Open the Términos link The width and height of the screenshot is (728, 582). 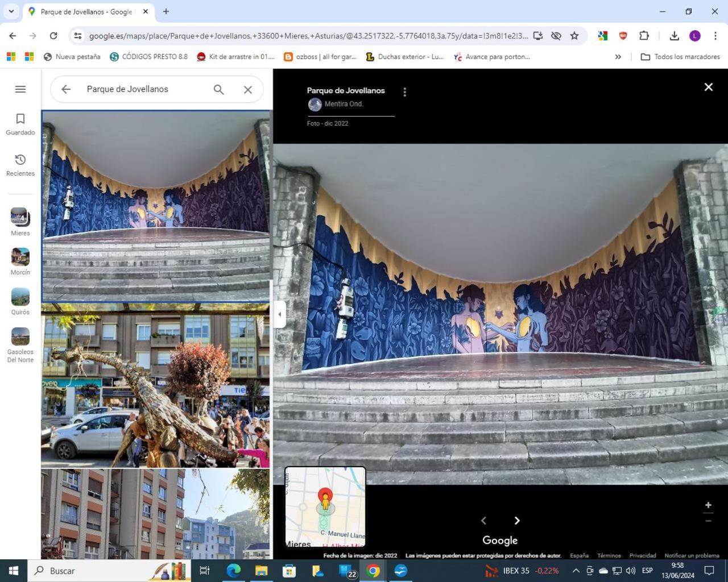[x=609, y=555]
